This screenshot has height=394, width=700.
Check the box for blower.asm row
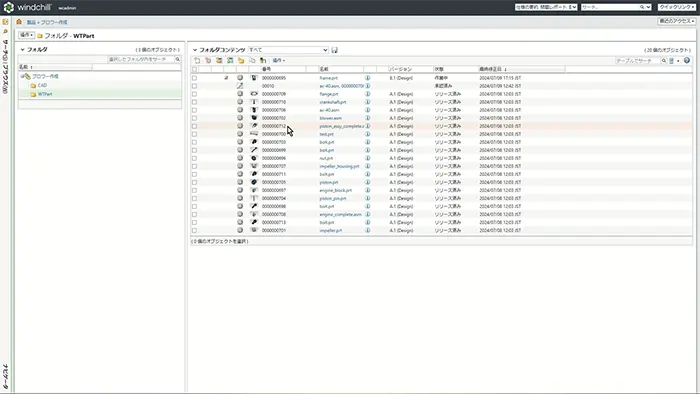pyautogui.click(x=194, y=118)
